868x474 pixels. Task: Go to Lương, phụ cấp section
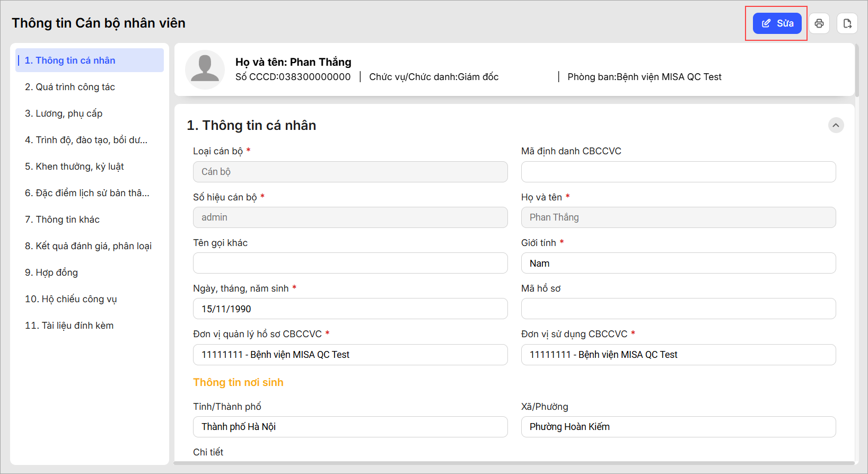click(64, 113)
